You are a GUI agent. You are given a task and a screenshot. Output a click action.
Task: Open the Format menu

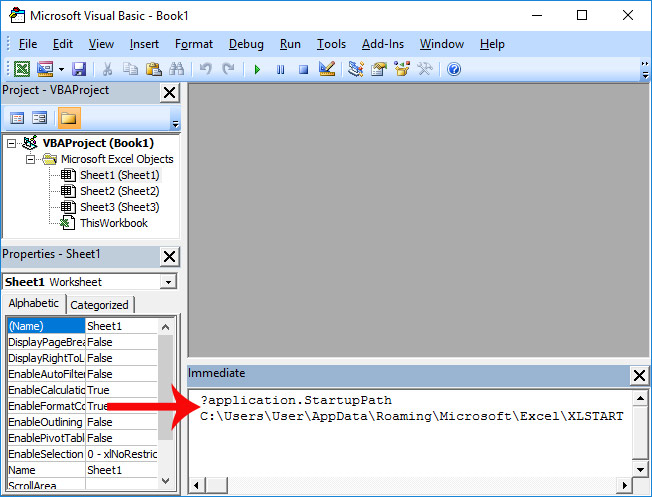click(x=194, y=44)
